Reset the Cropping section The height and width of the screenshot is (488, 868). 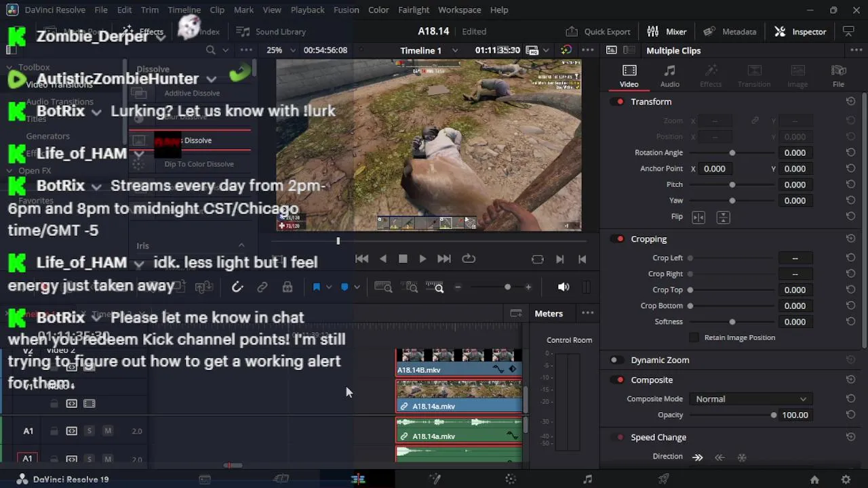pos(850,239)
